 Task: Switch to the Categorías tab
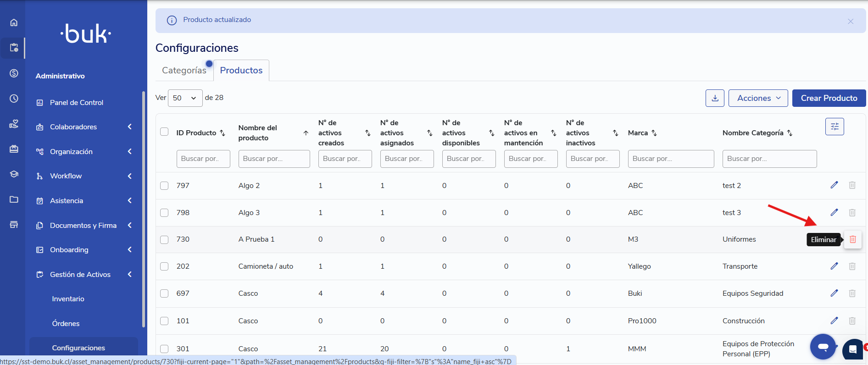(x=184, y=70)
